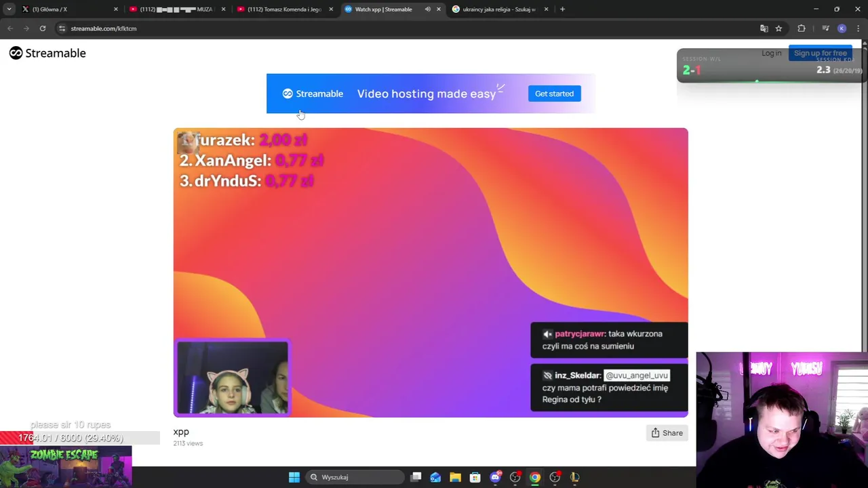Click the Wyszukaj taskbar search box
The height and width of the screenshot is (488, 868).
[355, 477]
